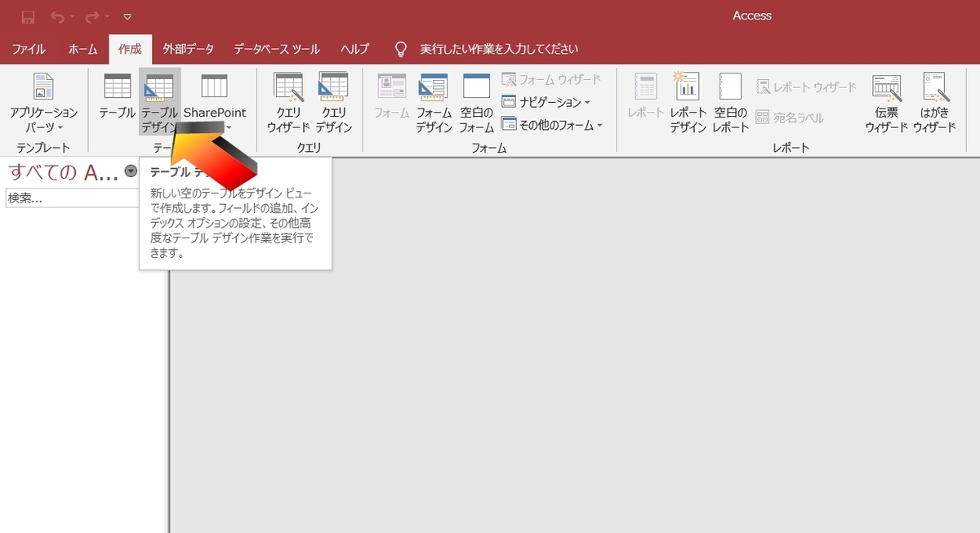Click the Undo arrow in quick access toolbar

pos(57,16)
